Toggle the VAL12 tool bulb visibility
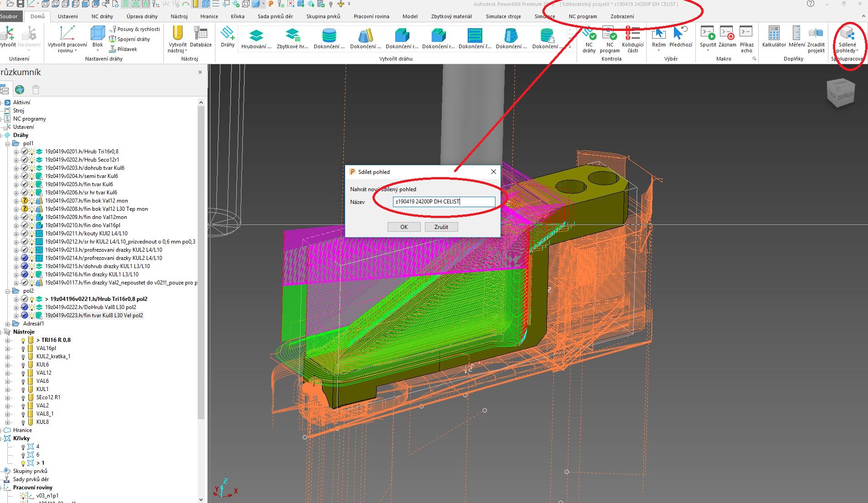 24,372
